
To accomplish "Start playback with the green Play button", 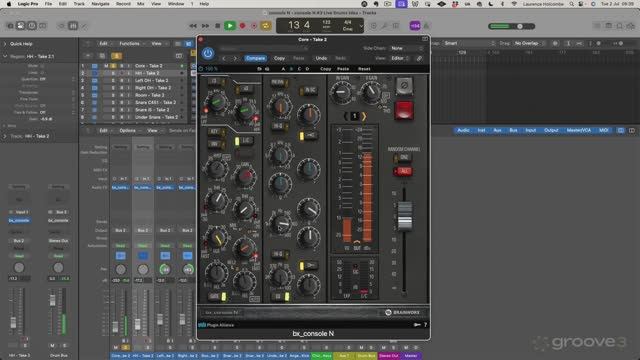I will coord(230,26).
